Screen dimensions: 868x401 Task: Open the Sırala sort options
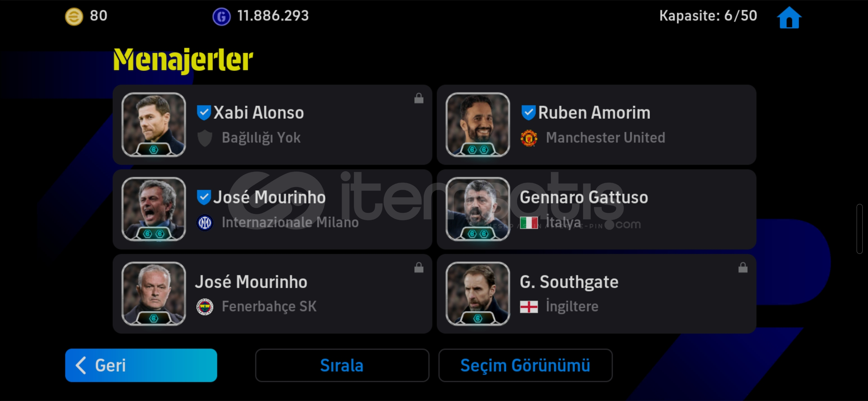pos(342,365)
